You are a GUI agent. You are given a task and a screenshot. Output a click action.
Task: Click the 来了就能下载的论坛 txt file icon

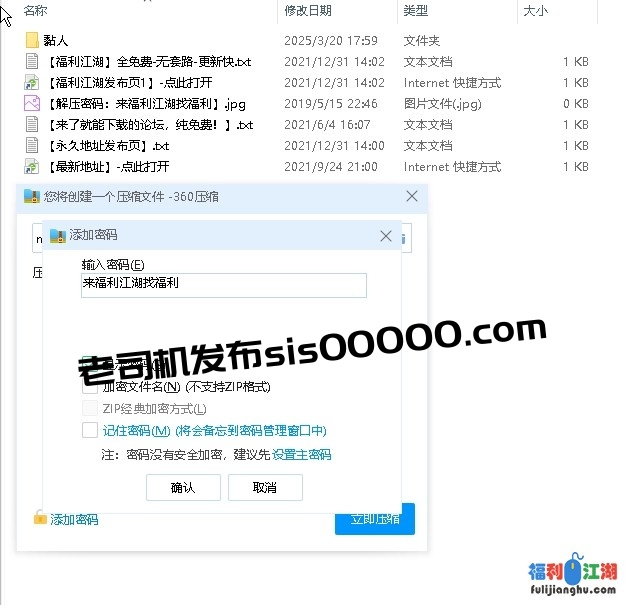click(32, 124)
